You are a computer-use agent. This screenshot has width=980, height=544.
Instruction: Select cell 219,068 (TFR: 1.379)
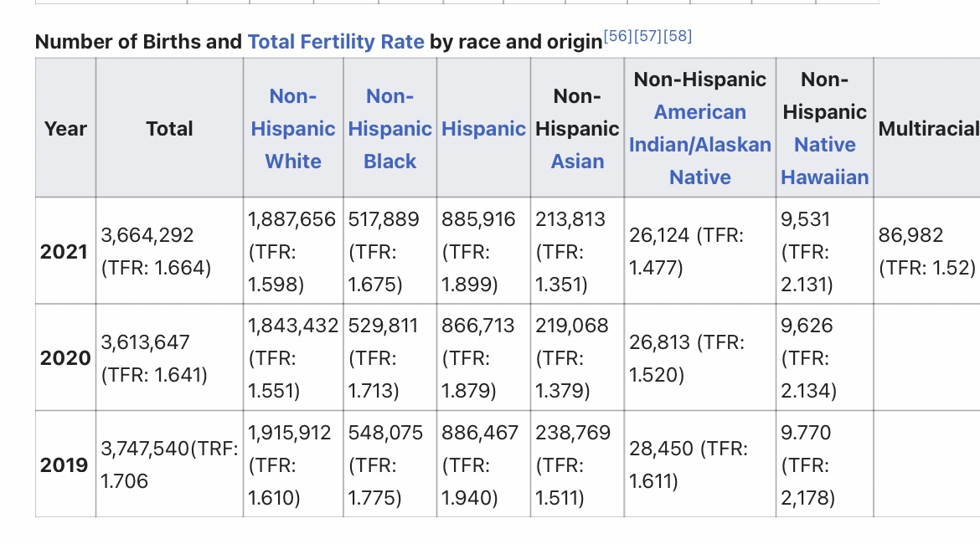tap(577, 358)
